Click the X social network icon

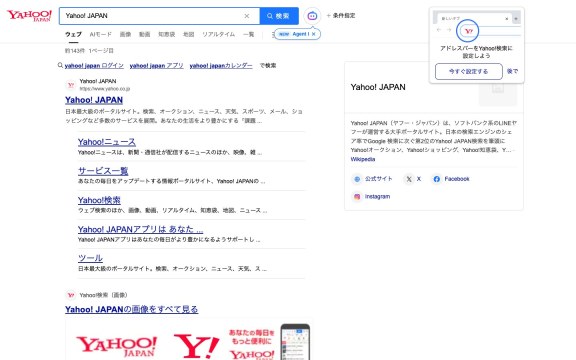click(409, 179)
